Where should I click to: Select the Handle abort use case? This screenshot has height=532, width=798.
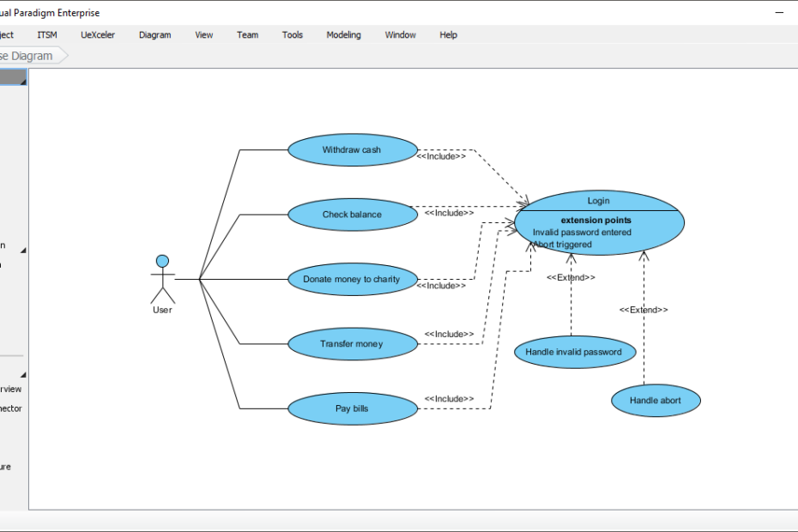pos(656,400)
